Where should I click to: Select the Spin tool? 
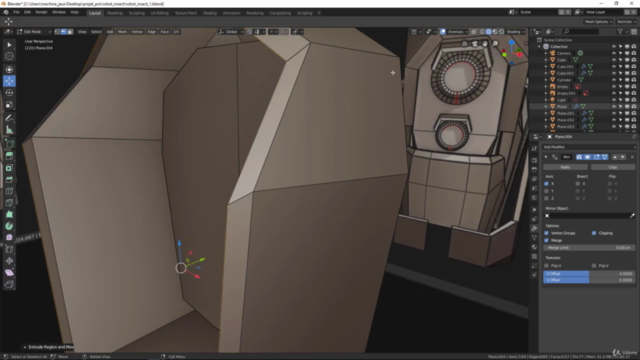(x=9, y=226)
